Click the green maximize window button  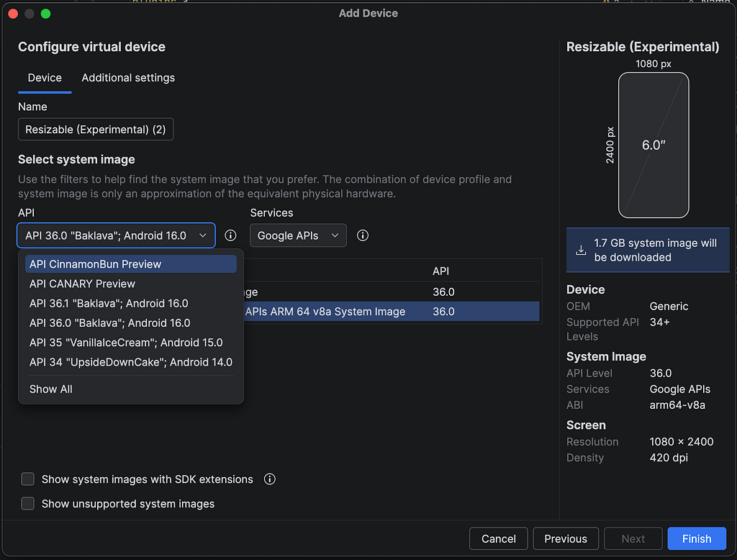[x=45, y=14]
